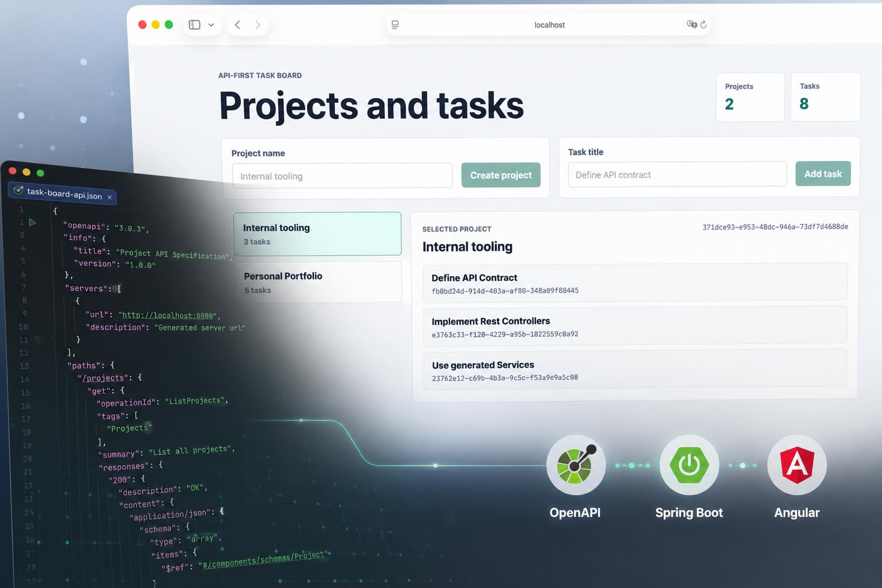Open the http://localhost:8080 link in editor

168,315
